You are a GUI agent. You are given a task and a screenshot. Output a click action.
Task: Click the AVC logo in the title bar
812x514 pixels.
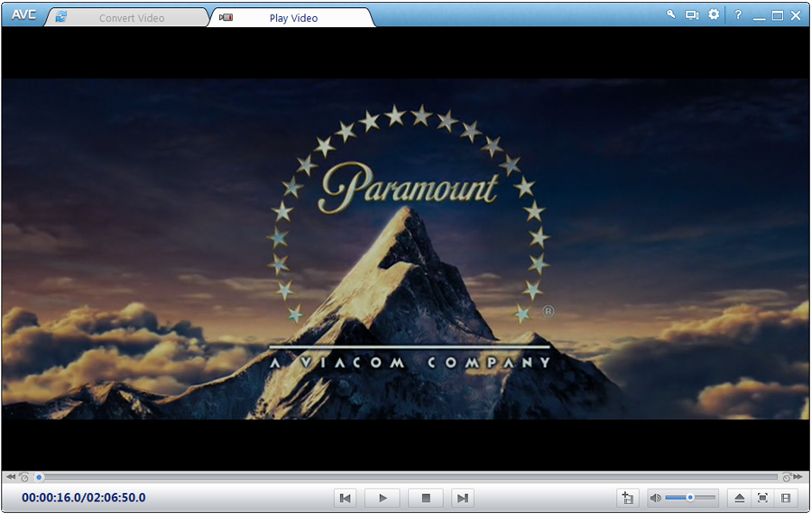(23, 15)
